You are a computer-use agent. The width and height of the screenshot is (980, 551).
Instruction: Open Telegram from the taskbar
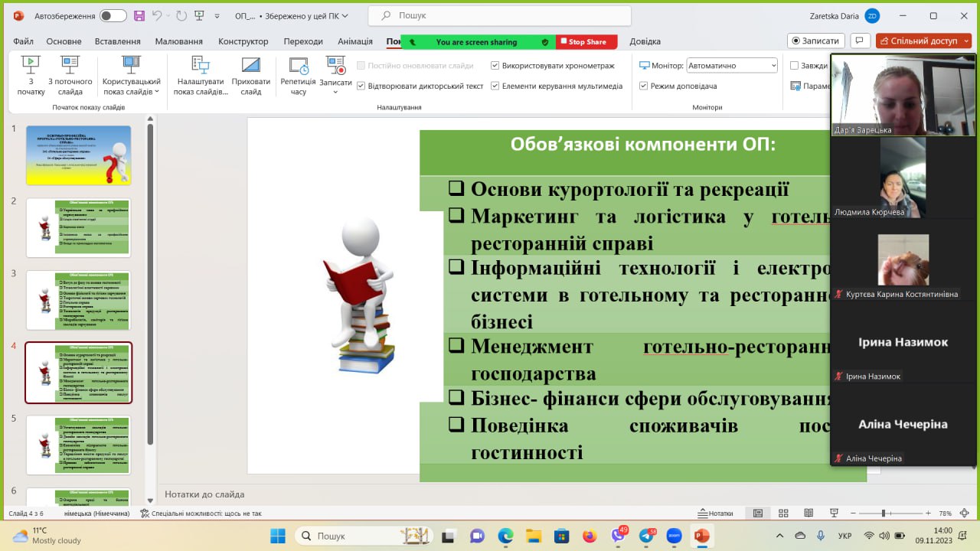coord(647,536)
